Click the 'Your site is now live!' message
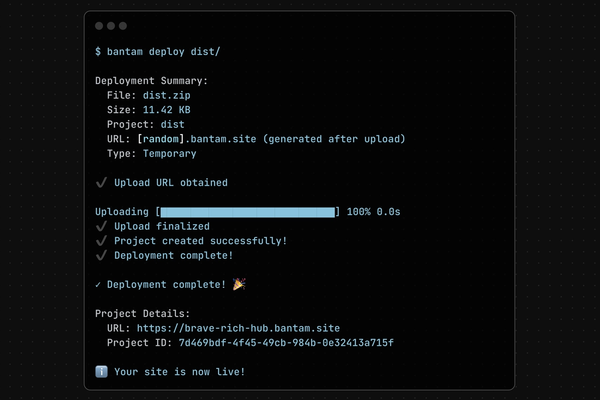Screen dimensions: 600x400 pyautogui.click(x=179, y=372)
